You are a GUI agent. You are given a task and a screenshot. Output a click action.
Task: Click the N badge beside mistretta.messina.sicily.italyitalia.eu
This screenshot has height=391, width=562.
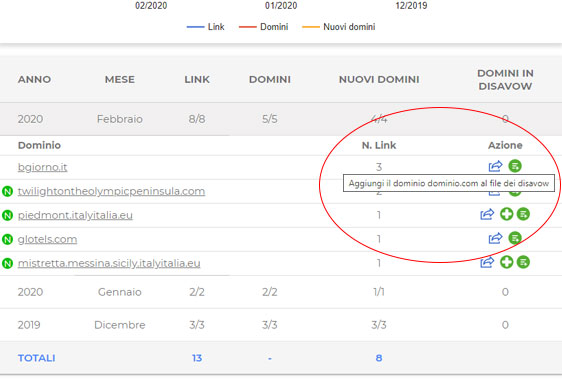(8, 263)
